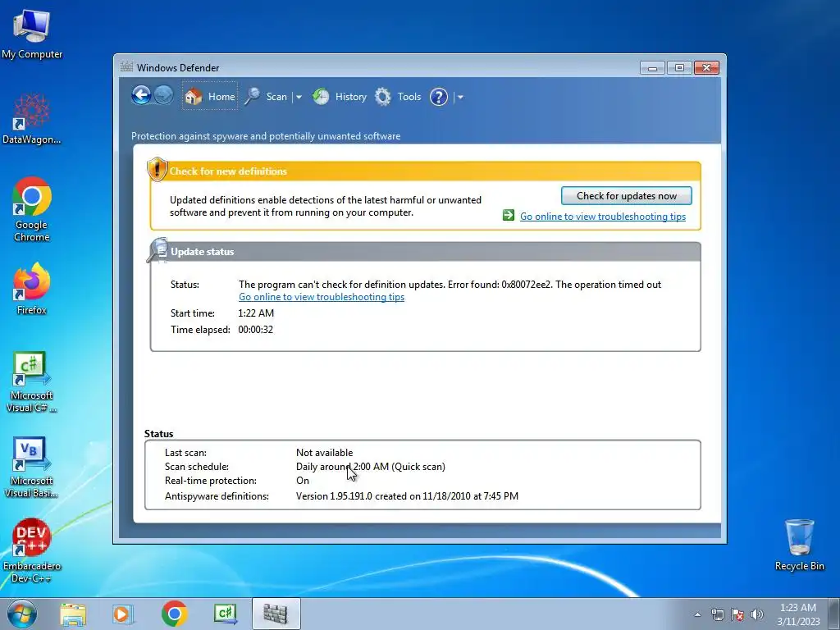Image resolution: width=840 pixels, height=630 pixels.
Task: Click the Forward arrow in Windows Defender
Action: click(163, 96)
